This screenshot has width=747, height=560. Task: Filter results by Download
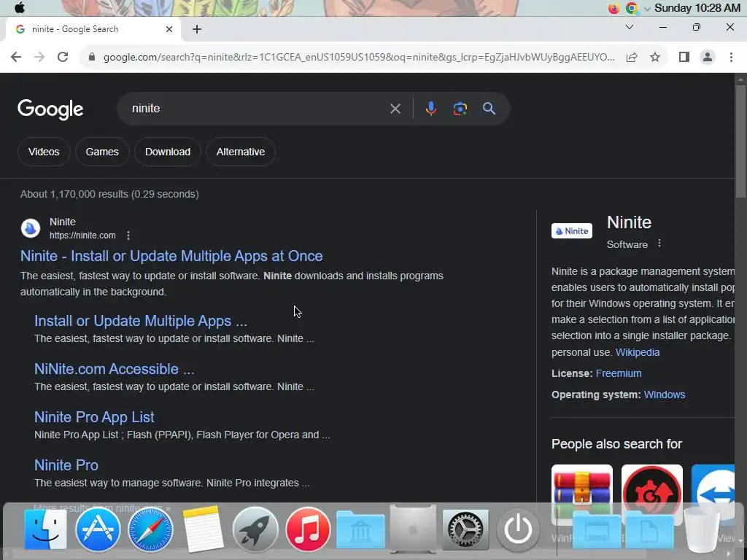coord(168,152)
